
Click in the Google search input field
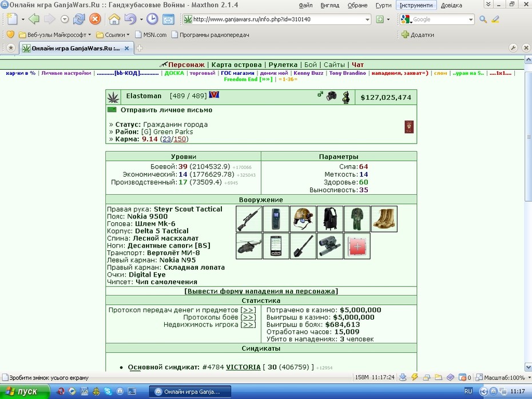pyautogui.click(x=440, y=19)
